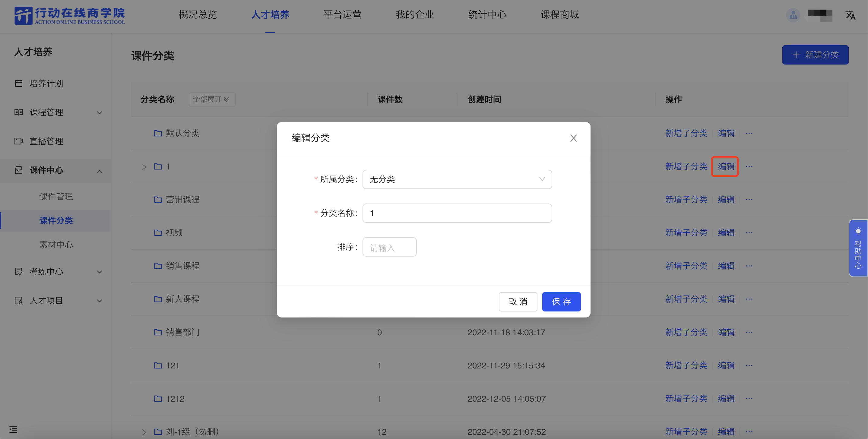Click folder icon of 营销课程
Viewport: 868px width, 439px height.
(x=158, y=200)
